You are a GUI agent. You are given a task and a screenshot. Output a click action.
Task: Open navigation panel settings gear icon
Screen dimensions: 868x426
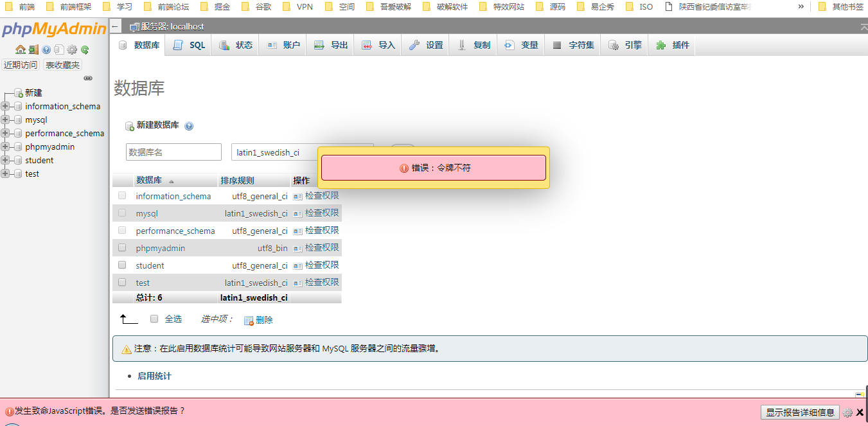pyautogui.click(x=72, y=49)
